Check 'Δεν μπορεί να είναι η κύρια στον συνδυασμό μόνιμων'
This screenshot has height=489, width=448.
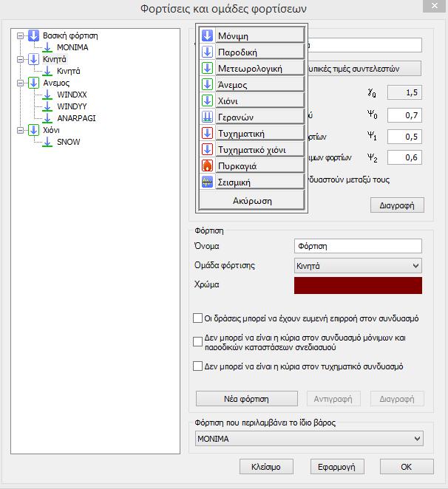tap(197, 342)
